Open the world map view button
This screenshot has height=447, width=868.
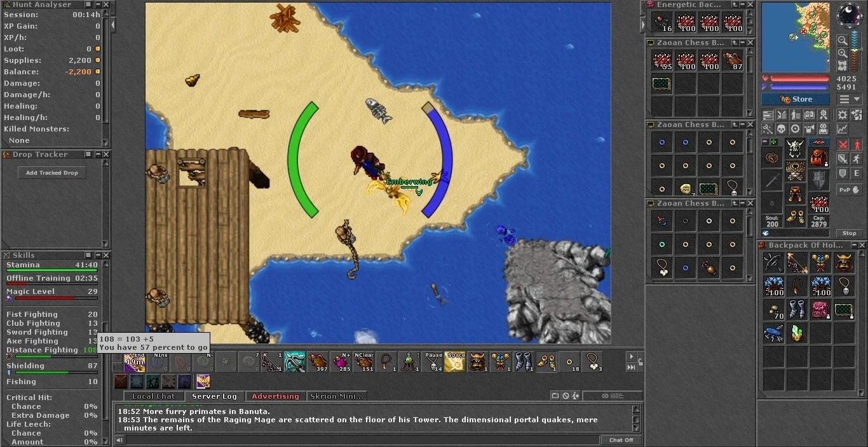[x=842, y=65]
